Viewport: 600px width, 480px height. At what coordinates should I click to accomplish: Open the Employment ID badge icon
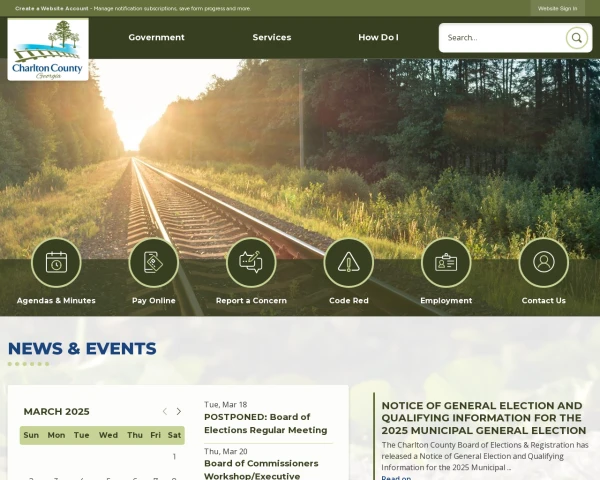pos(446,263)
